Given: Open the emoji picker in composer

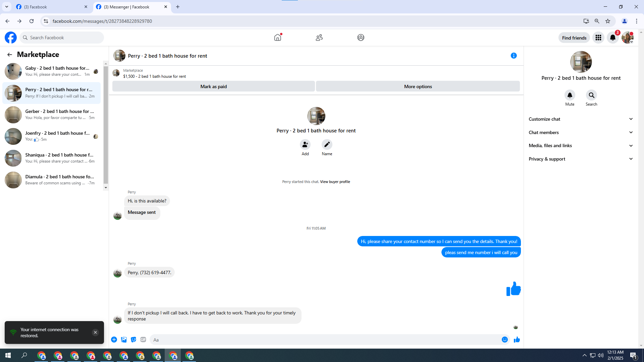Looking at the screenshot, I should [505, 340].
